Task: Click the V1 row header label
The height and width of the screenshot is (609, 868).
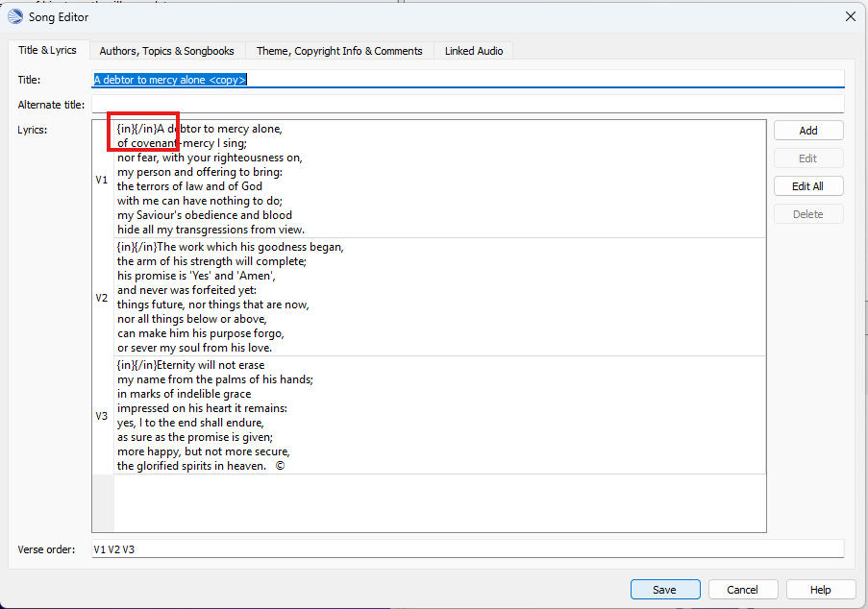Action: pyautogui.click(x=102, y=180)
